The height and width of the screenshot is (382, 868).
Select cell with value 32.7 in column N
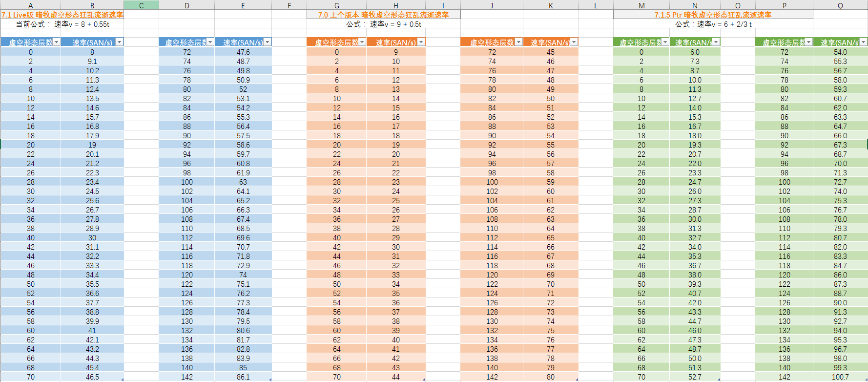pyautogui.click(x=695, y=237)
